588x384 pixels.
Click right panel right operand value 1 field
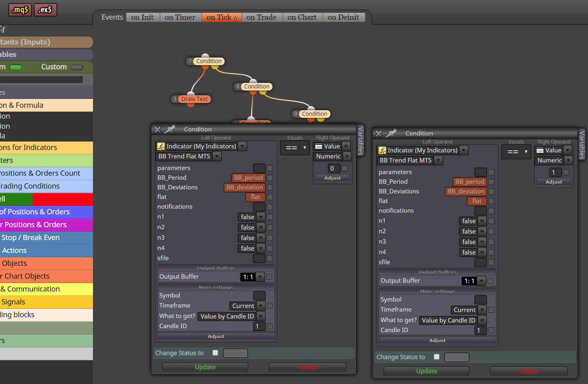pyautogui.click(x=555, y=172)
